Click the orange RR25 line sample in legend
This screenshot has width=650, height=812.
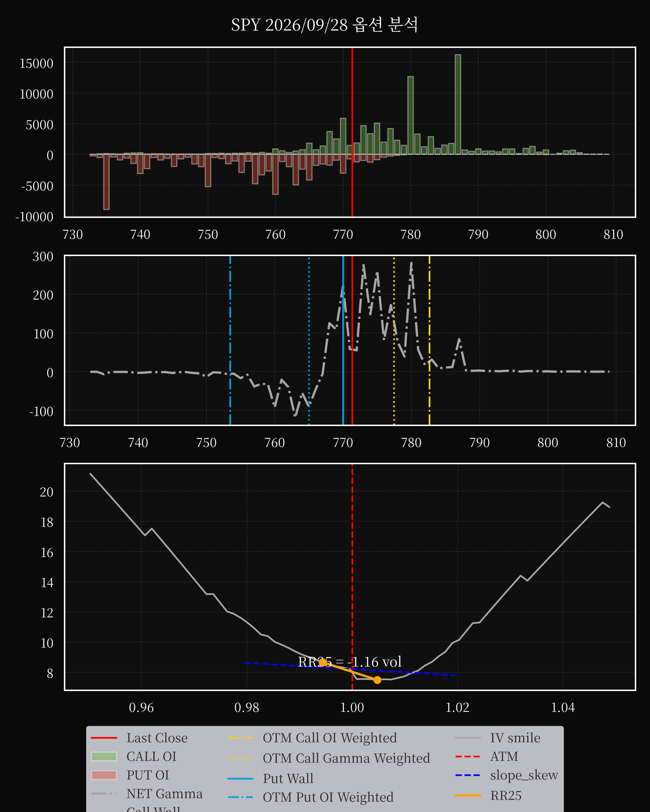tap(468, 795)
